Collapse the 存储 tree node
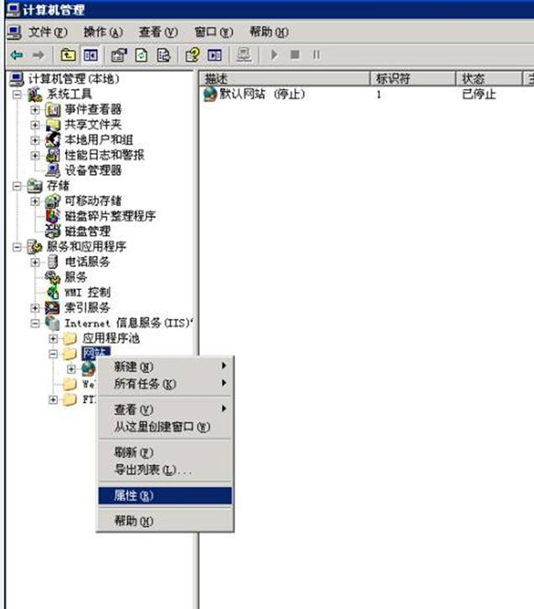 (17, 186)
